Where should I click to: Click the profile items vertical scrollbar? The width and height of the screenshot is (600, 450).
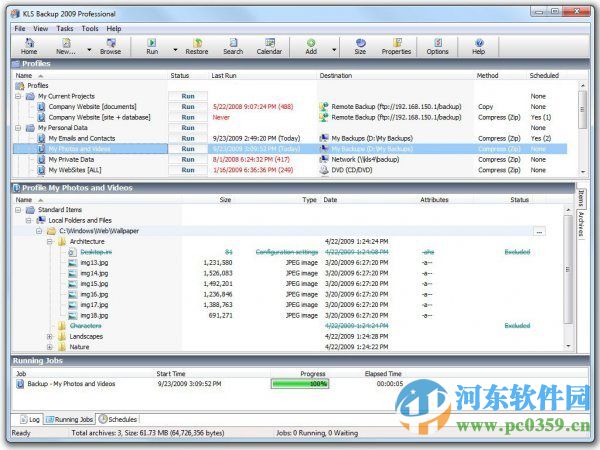(568, 277)
